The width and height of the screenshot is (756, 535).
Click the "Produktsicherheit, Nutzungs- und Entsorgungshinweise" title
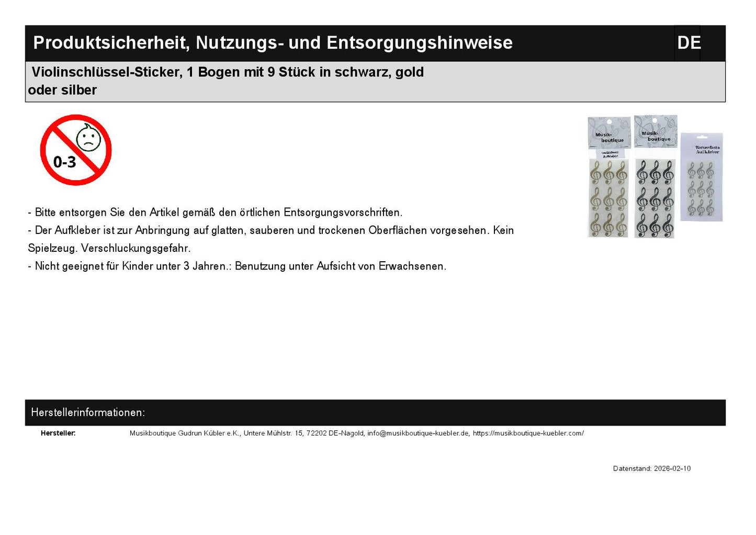point(273,43)
